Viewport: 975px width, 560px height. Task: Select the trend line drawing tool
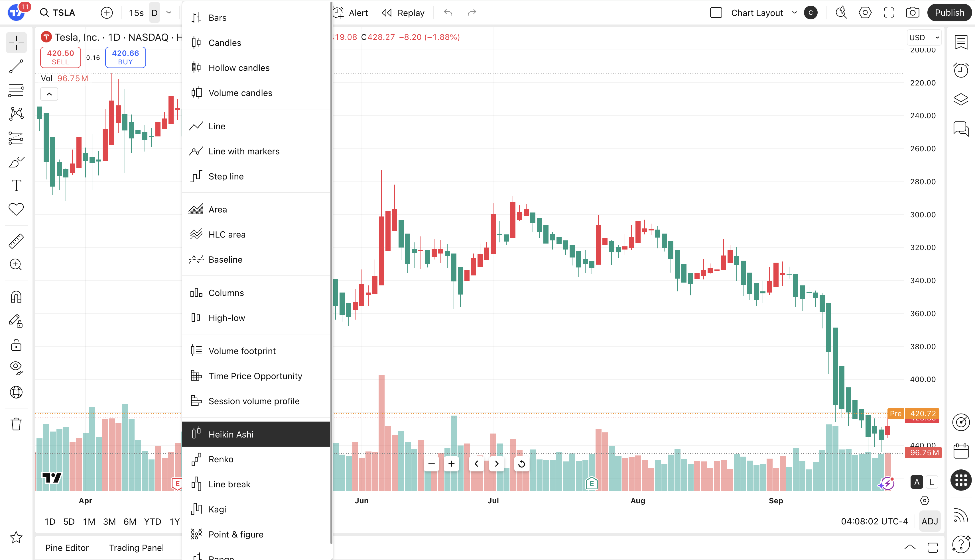click(16, 66)
